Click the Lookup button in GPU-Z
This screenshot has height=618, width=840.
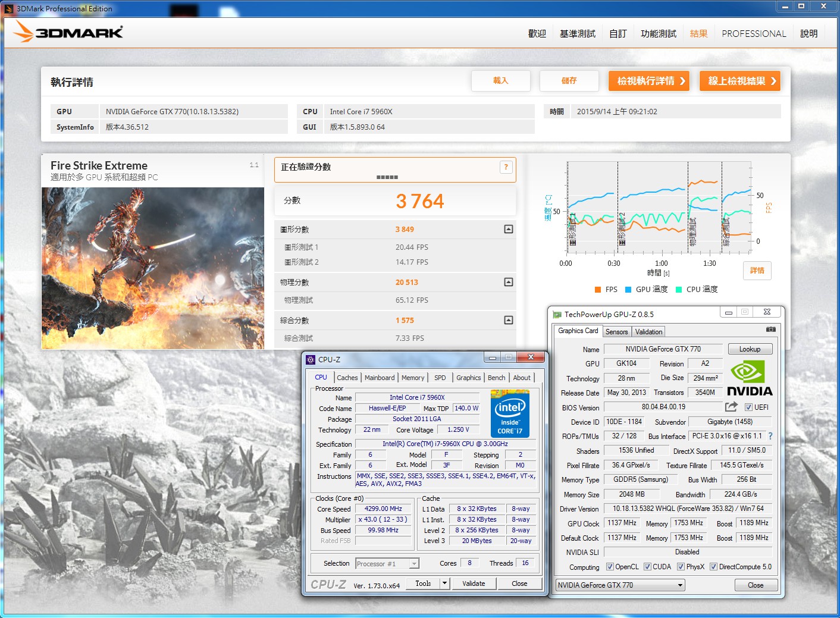(750, 349)
